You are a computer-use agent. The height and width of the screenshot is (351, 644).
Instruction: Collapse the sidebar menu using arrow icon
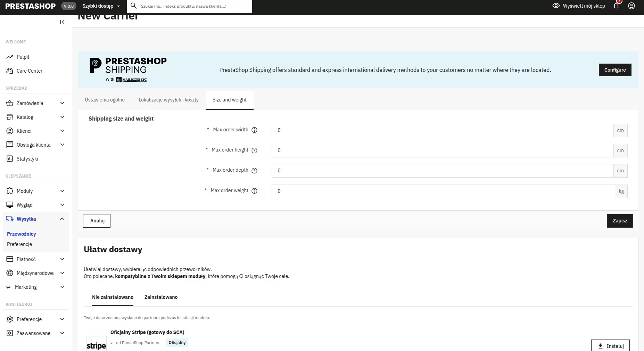[x=62, y=22]
